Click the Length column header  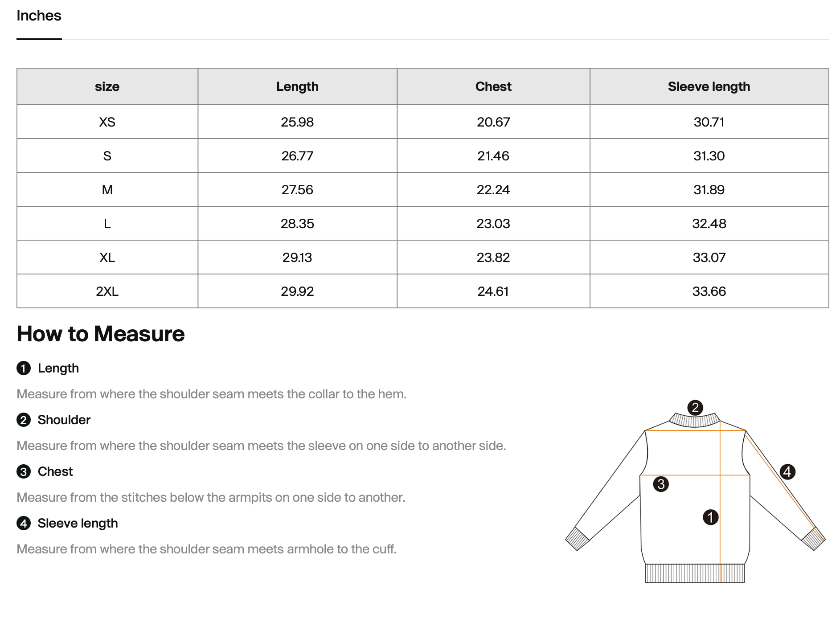[297, 86]
